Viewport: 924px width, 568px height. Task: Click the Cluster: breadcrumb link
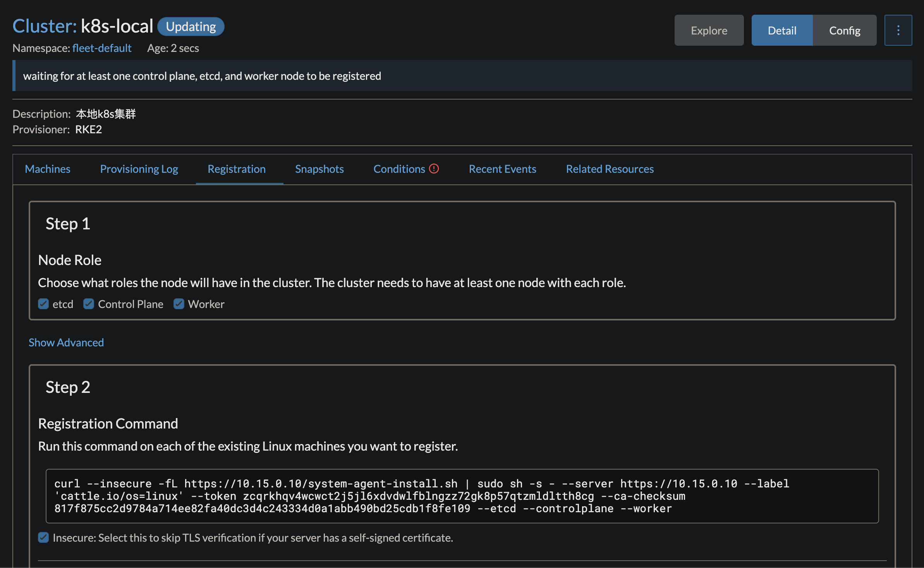(45, 26)
